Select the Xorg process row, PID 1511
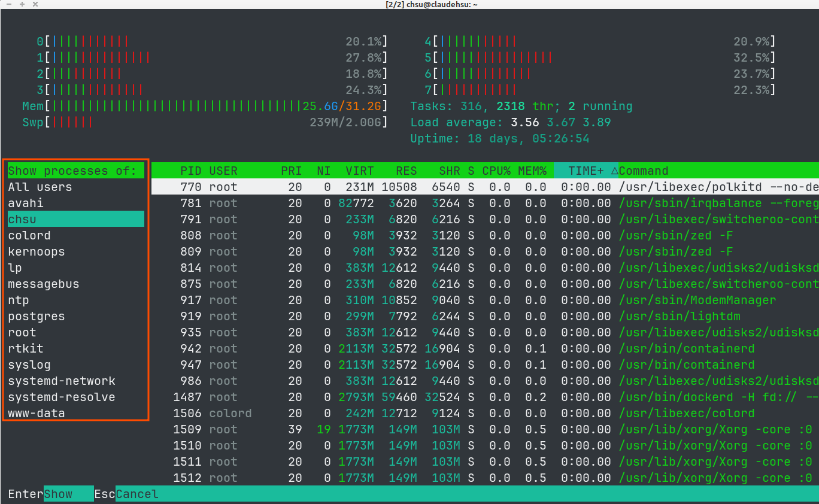819x504 pixels. (485, 462)
